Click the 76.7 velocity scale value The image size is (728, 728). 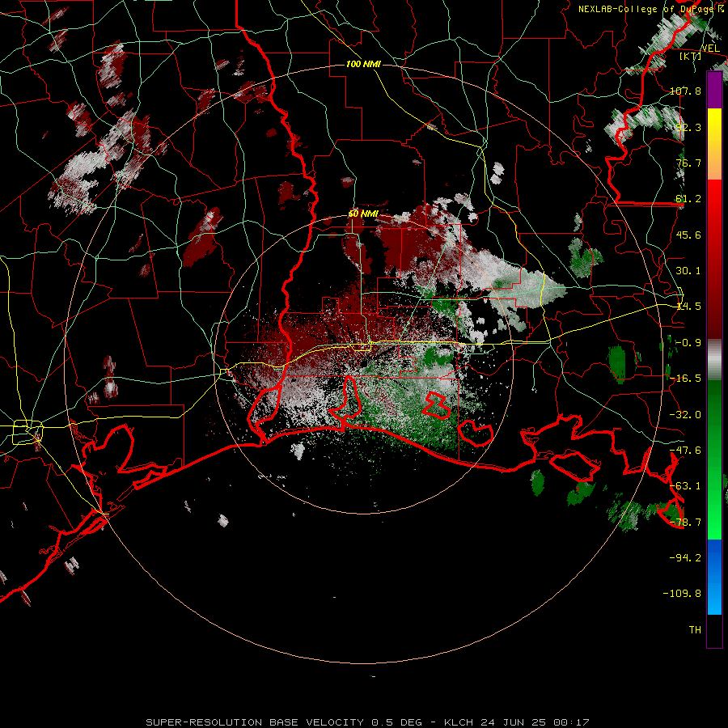(688, 163)
